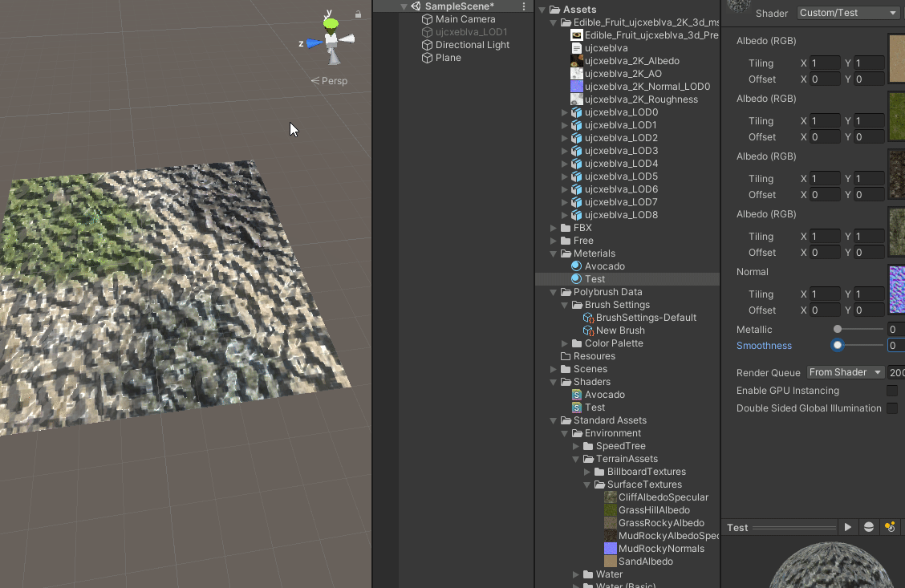The height and width of the screenshot is (588, 905).
Task: Select the TerrainAssets folder
Action: coord(620,459)
